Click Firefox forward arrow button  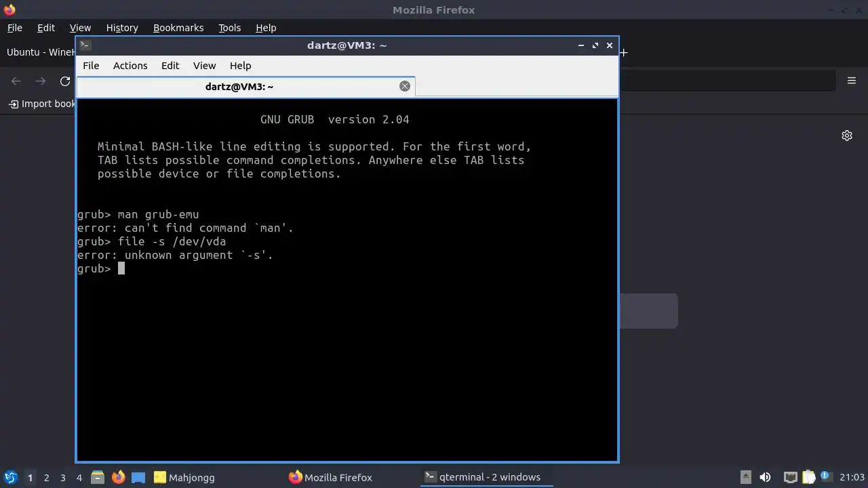(41, 81)
